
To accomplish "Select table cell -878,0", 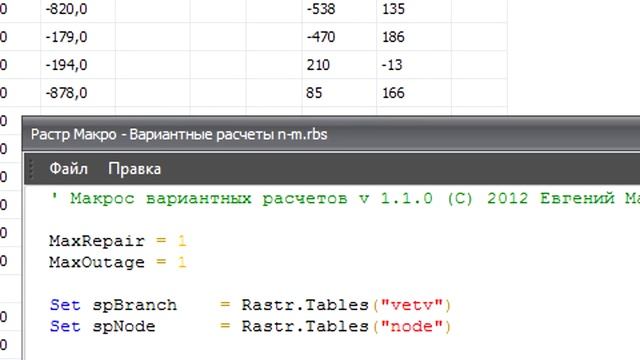I will tap(78, 93).
